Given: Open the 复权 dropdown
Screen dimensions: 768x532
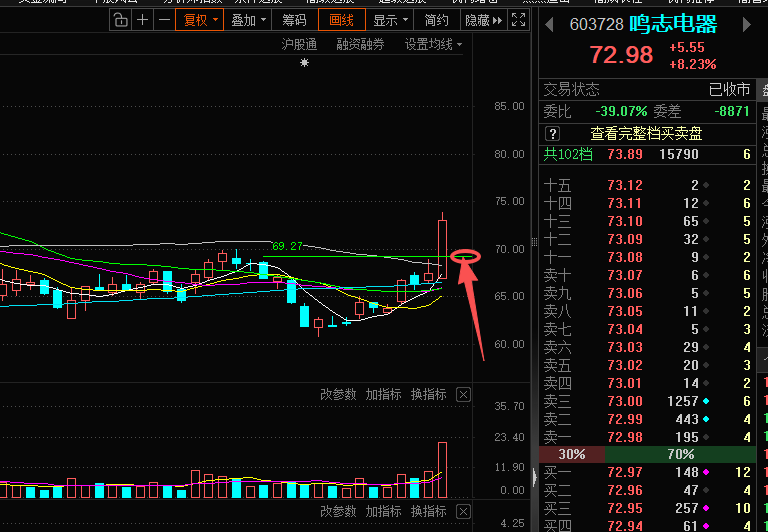Looking at the screenshot, I should (x=200, y=20).
